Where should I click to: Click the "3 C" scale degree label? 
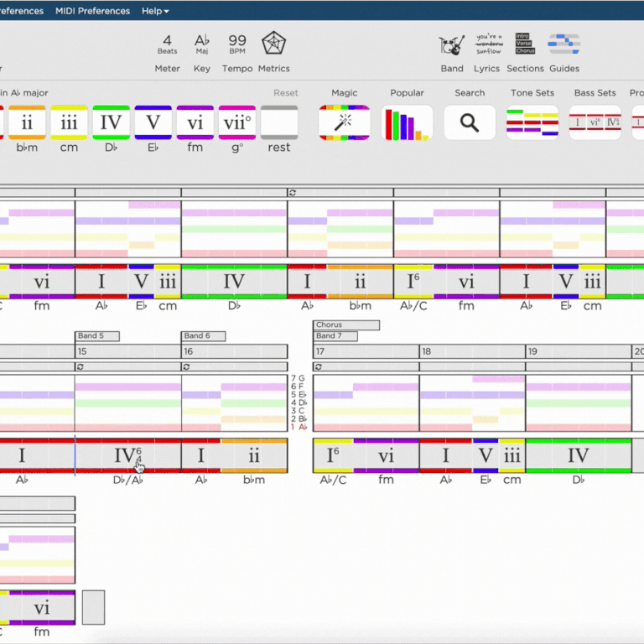pyautogui.click(x=298, y=411)
